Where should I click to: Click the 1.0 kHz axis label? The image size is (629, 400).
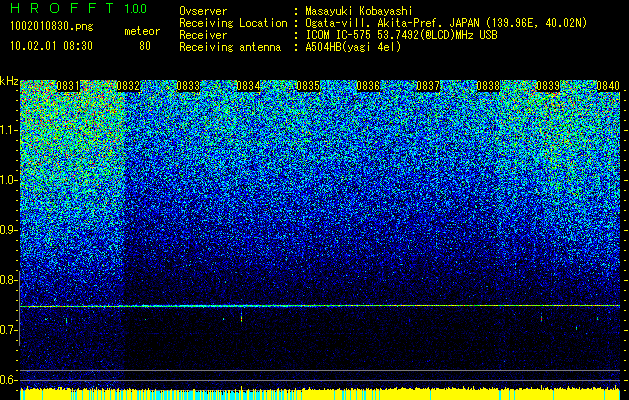point(8,180)
